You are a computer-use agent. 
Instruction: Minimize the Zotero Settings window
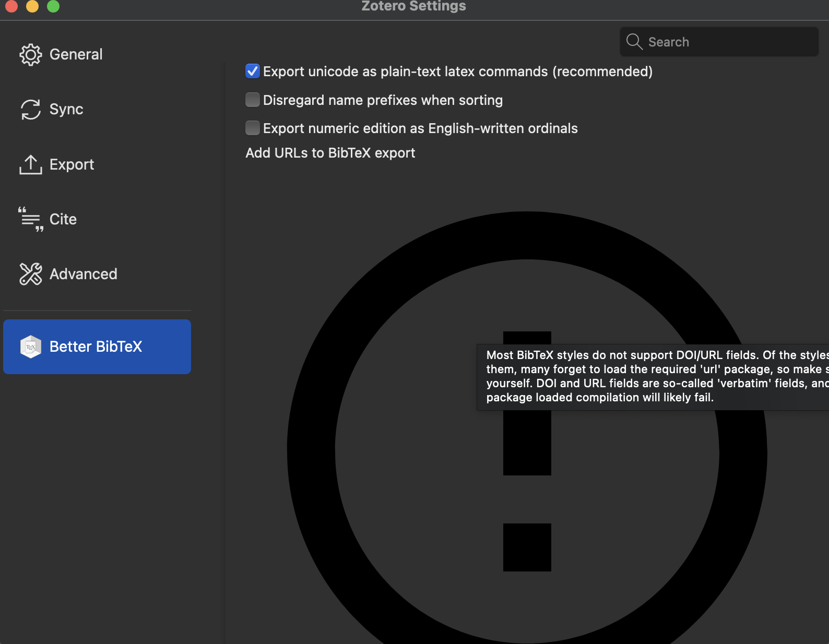[x=32, y=6]
